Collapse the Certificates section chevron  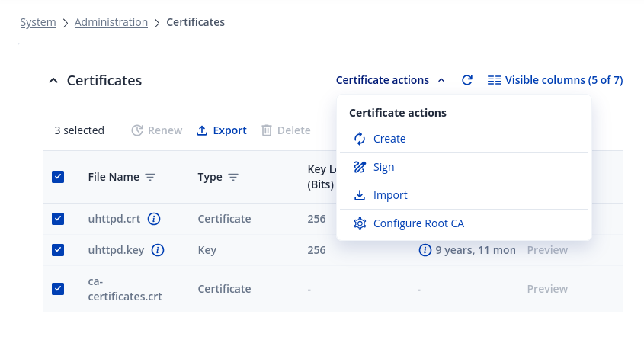(53, 81)
